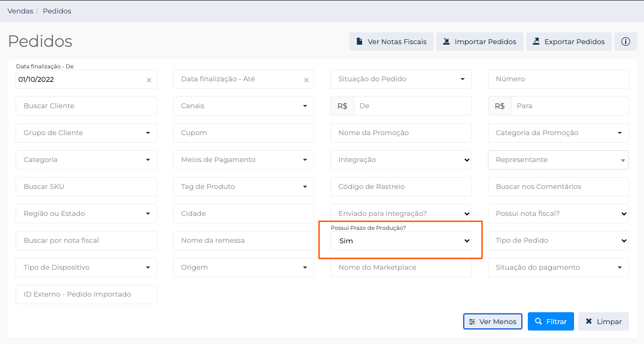644x344 pixels.
Task: Click the R$ Para value field
Action: [570, 106]
